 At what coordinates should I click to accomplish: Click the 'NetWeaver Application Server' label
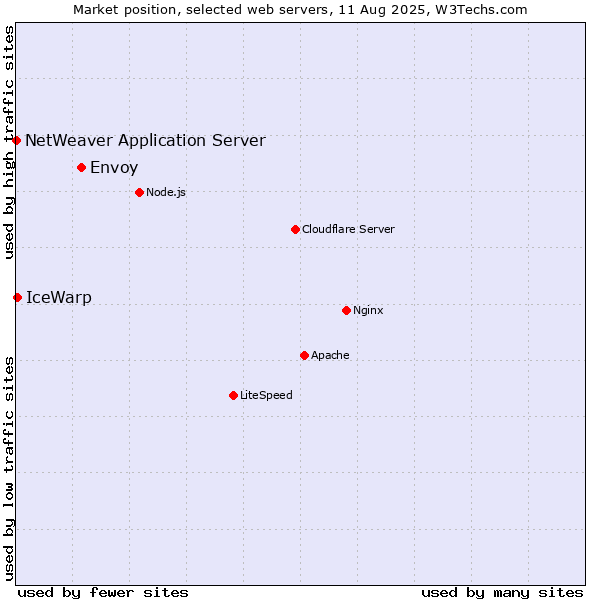tap(145, 141)
